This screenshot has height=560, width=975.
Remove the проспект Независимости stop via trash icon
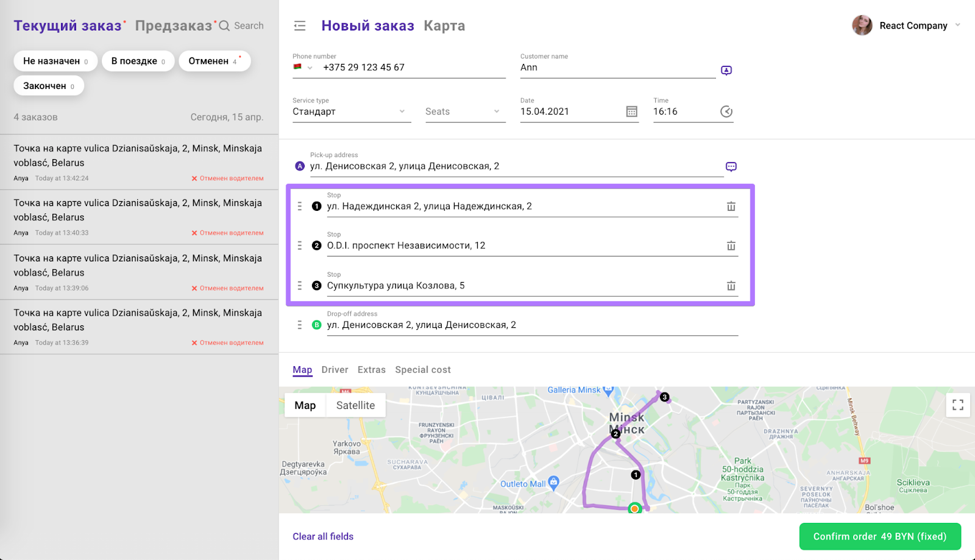pyautogui.click(x=731, y=246)
